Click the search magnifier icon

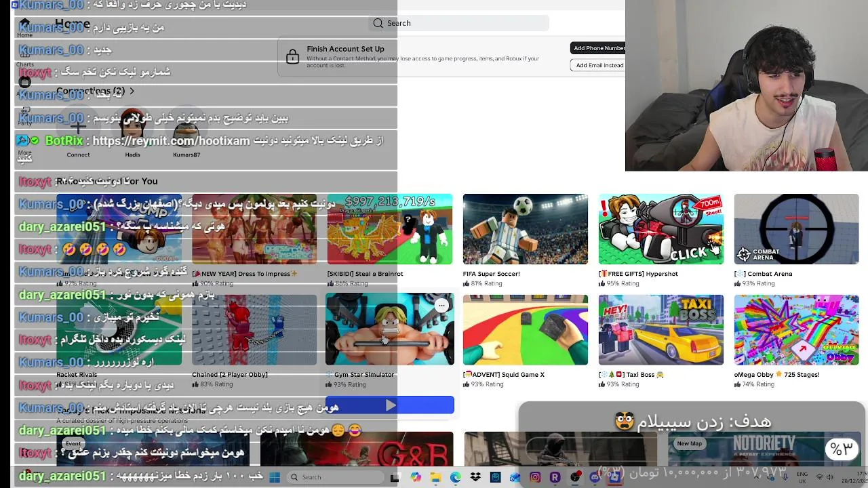click(x=378, y=23)
